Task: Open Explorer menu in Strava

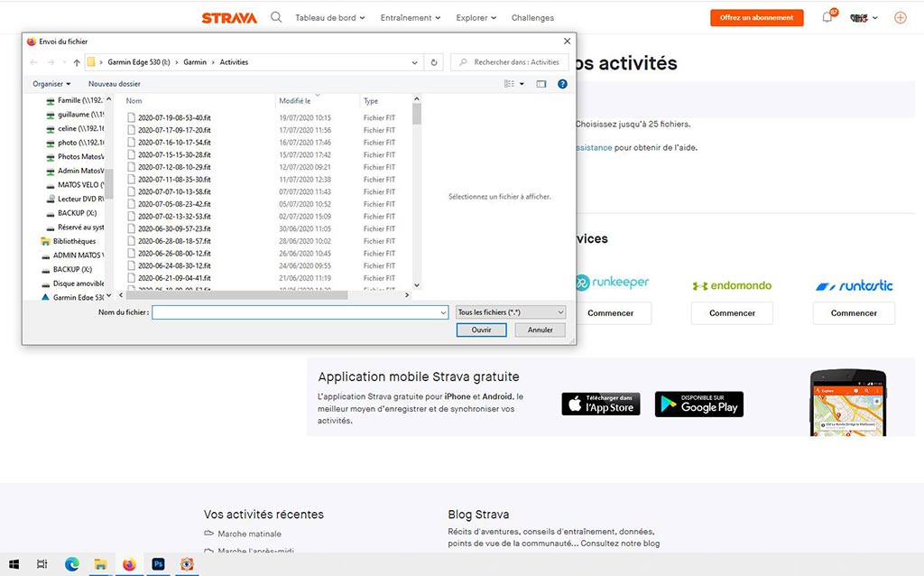Action: click(476, 18)
